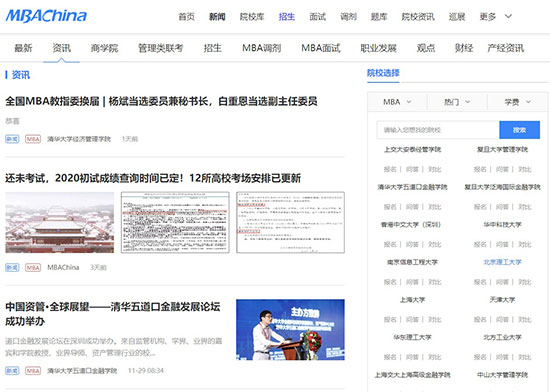Click the school search input field
Image resolution: width=550 pixels, height=392 pixels.
coord(438,130)
